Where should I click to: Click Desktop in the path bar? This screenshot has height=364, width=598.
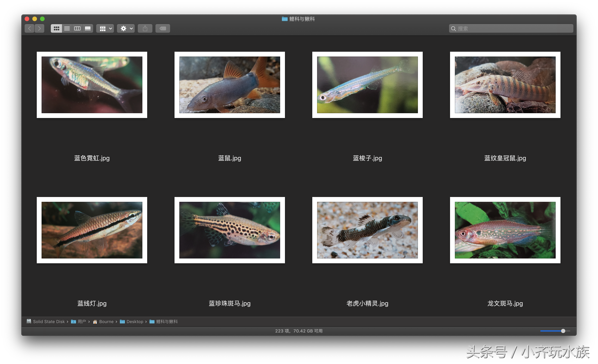pos(132,321)
